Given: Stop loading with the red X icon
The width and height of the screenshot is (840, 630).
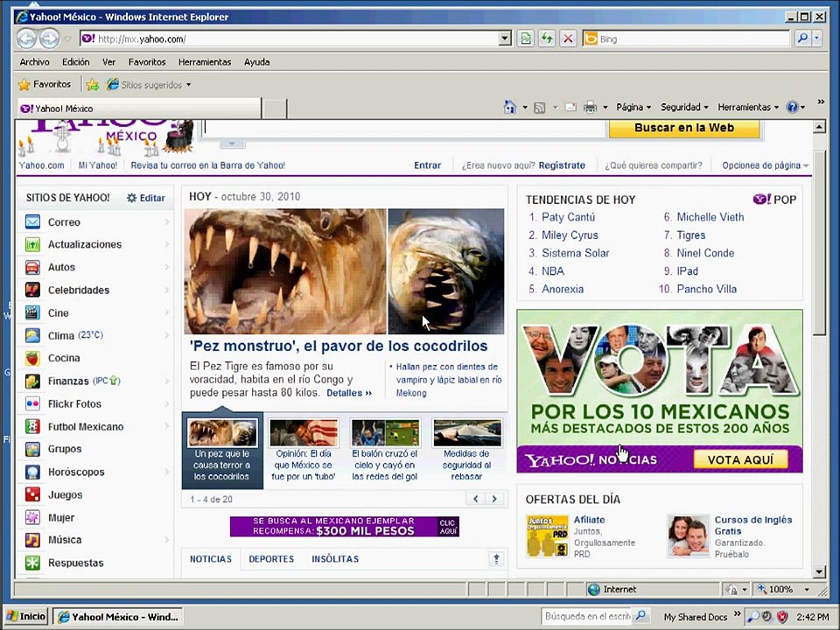Looking at the screenshot, I should 568,38.
